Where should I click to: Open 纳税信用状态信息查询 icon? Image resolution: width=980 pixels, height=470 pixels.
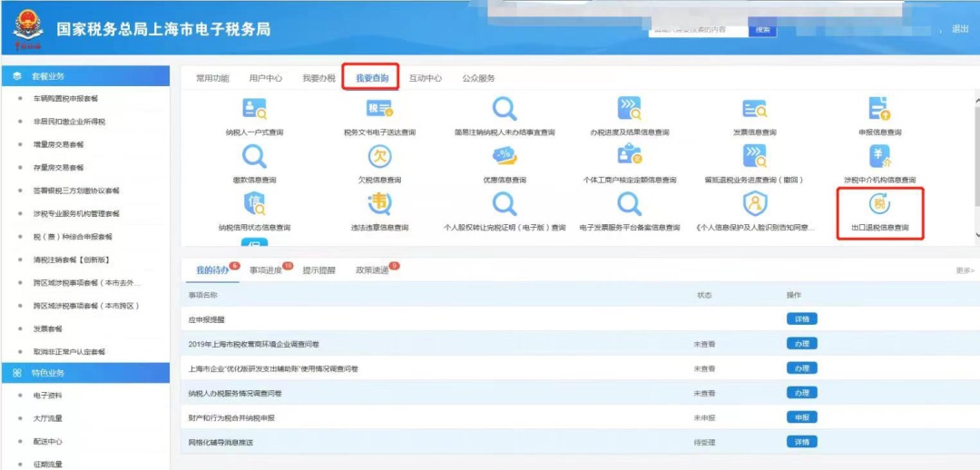point(255,205)
